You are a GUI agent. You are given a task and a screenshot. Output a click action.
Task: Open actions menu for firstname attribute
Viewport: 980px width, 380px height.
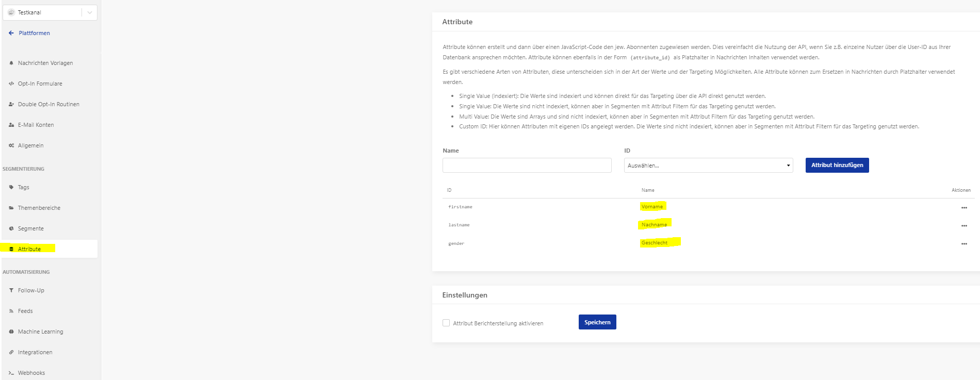pyautogui.click(x=964, y=208)
